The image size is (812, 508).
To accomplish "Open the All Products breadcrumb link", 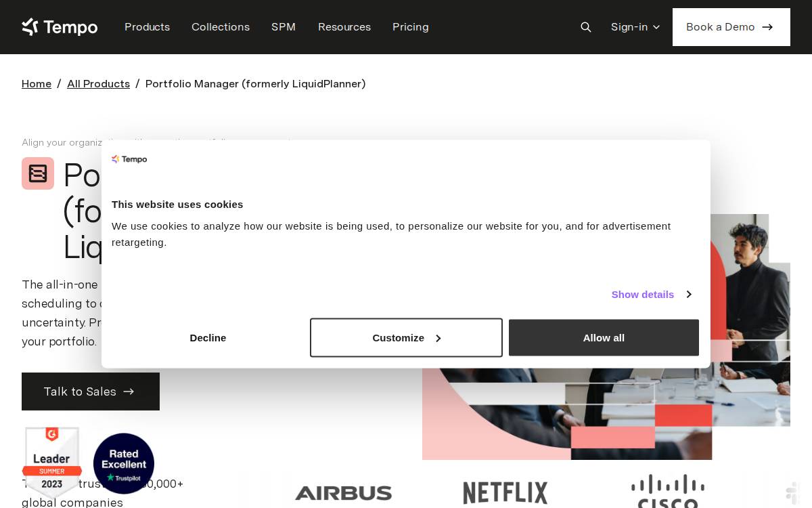I will (98, 83).
